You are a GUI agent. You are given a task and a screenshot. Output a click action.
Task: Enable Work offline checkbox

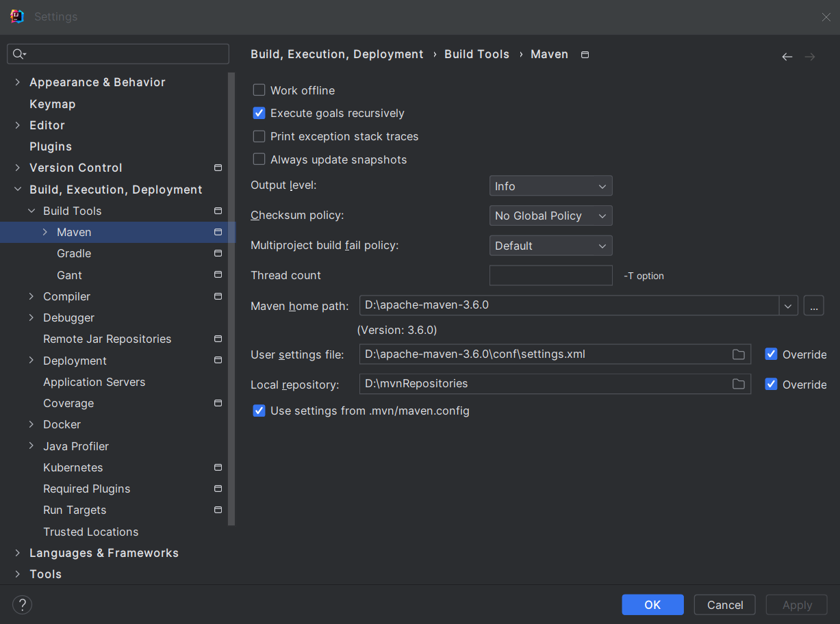click(259, 90)
